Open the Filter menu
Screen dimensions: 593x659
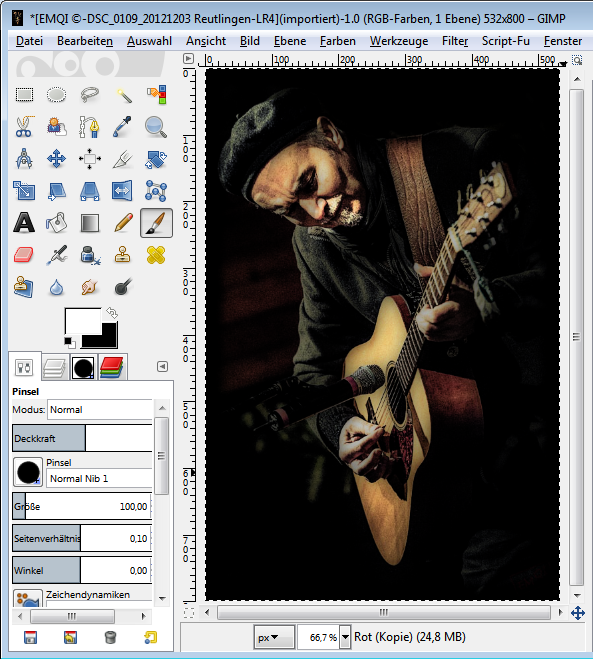click(455, 41)
